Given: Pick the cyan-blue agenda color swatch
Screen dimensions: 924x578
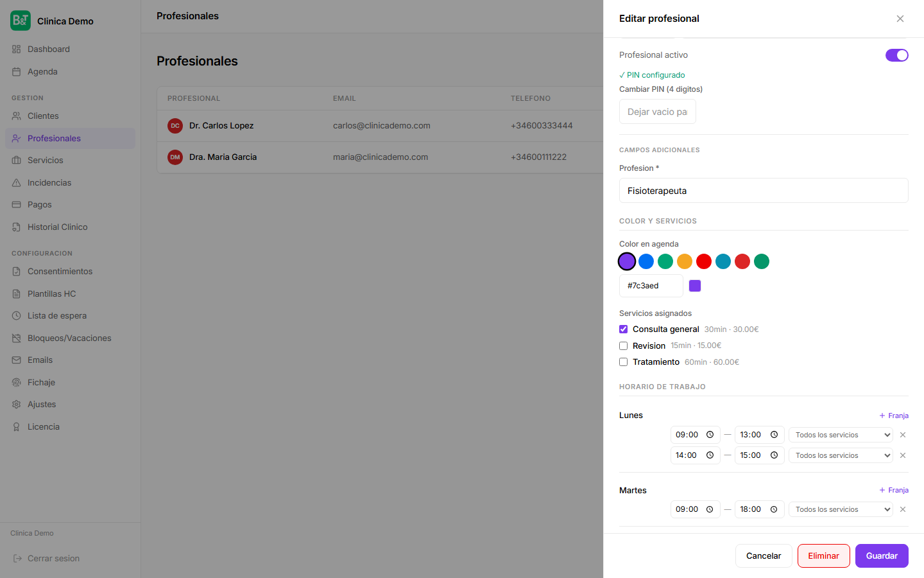Looking at the screenshot, I should click(x=723, y=261).
